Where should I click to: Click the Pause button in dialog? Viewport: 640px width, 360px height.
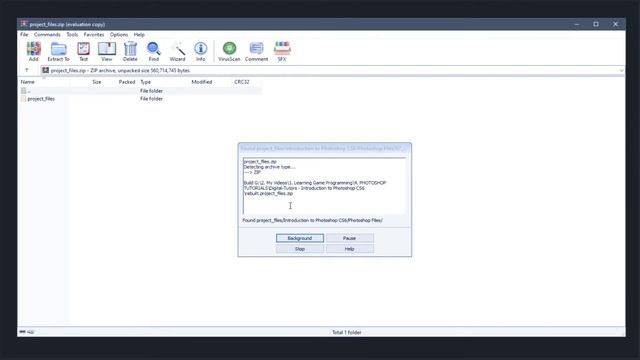click(350, 238)
